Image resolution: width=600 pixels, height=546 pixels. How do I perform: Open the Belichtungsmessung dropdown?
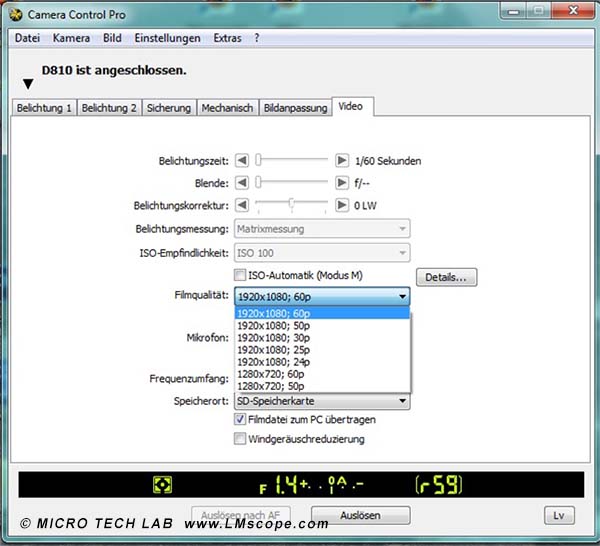[322, 229]
